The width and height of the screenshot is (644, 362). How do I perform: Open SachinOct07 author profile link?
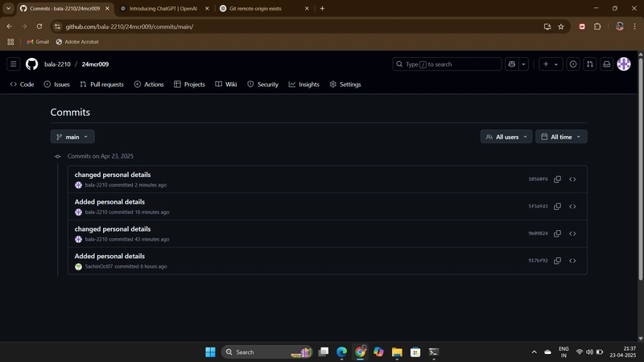(x=98, y=266)
